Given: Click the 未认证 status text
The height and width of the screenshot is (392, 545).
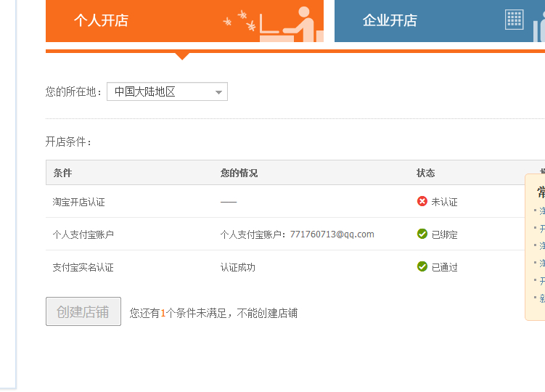Looking at the screenshot, I should click(444, 202).
